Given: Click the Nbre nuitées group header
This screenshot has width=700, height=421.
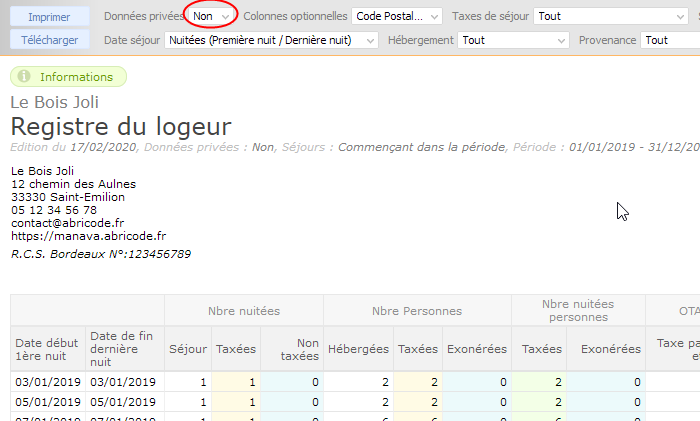Looking at the screenshot, I should [243, 311].
